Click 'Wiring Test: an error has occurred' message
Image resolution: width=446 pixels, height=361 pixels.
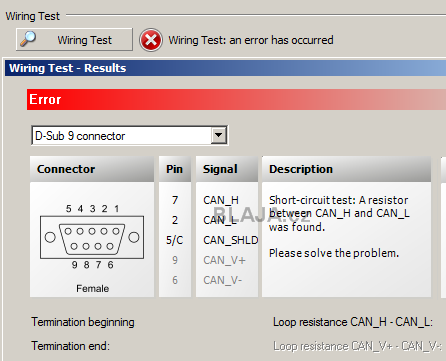coord(251,40)
